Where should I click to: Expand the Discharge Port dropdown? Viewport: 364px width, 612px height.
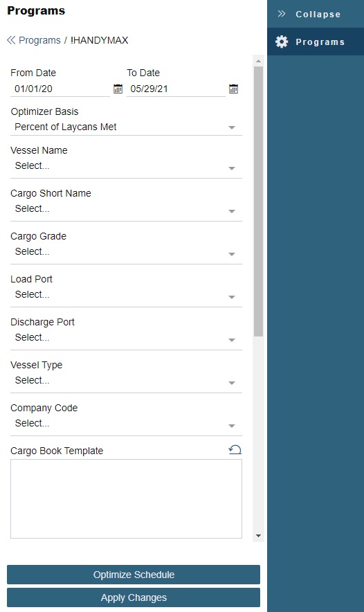click(x=126, y=339)
